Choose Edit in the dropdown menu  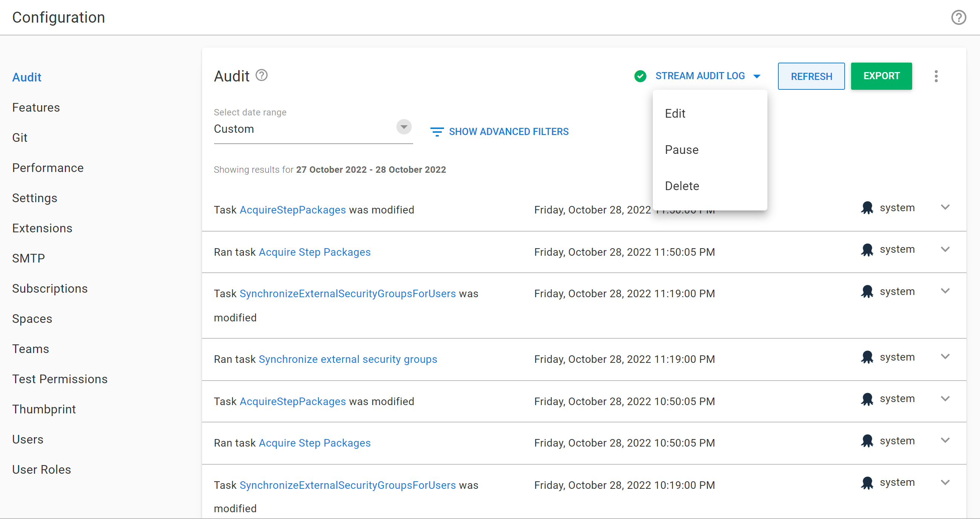(x=675, y=113)
